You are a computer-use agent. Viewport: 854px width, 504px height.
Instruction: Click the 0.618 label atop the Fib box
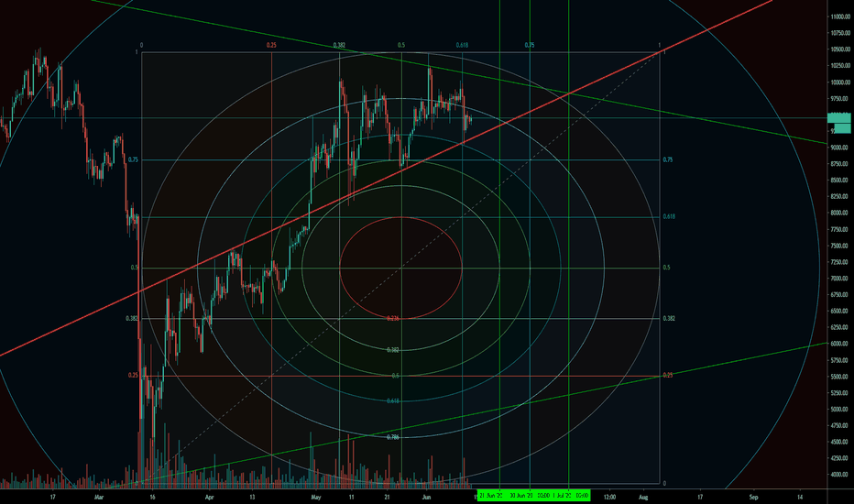click(462, 45)
